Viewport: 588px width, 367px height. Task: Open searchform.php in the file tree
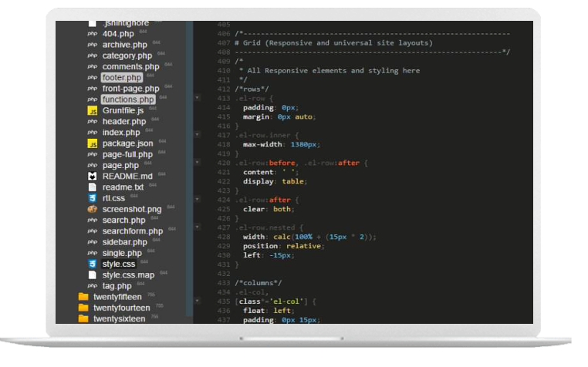[x=133, y=231]
